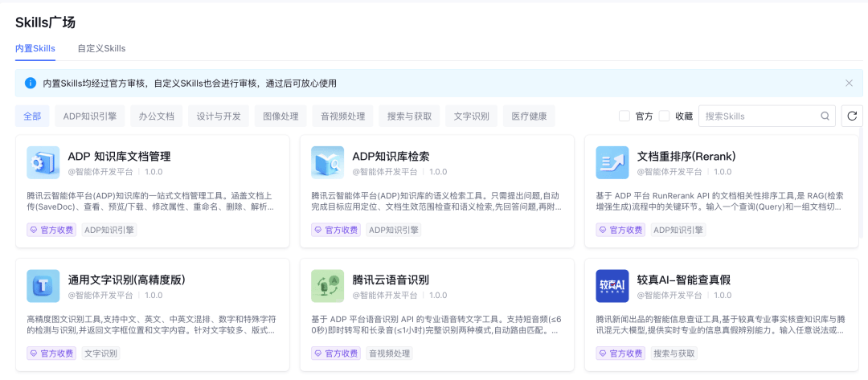Click 官方收费 tag on ADP知识库检索 card
This screenshot has height=380, width=868.
(x=336, y=230)
